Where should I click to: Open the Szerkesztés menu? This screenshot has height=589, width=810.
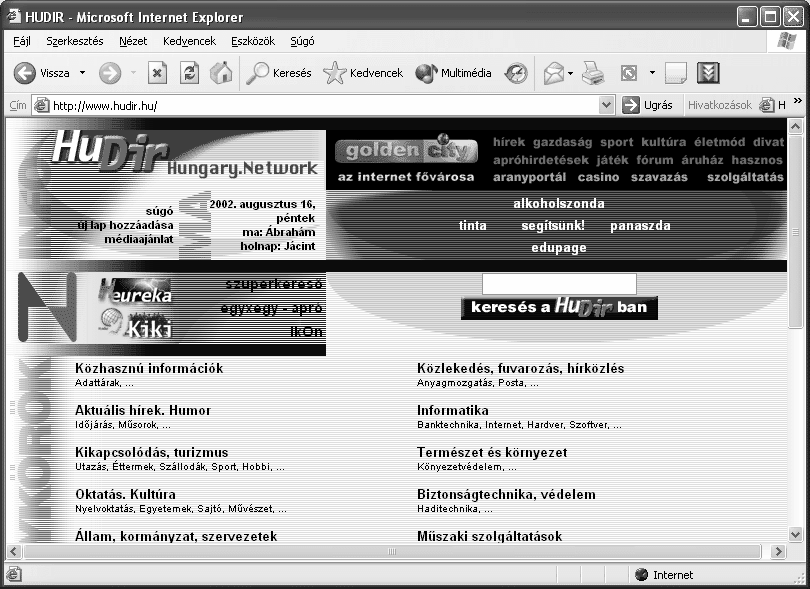(75, 41)
